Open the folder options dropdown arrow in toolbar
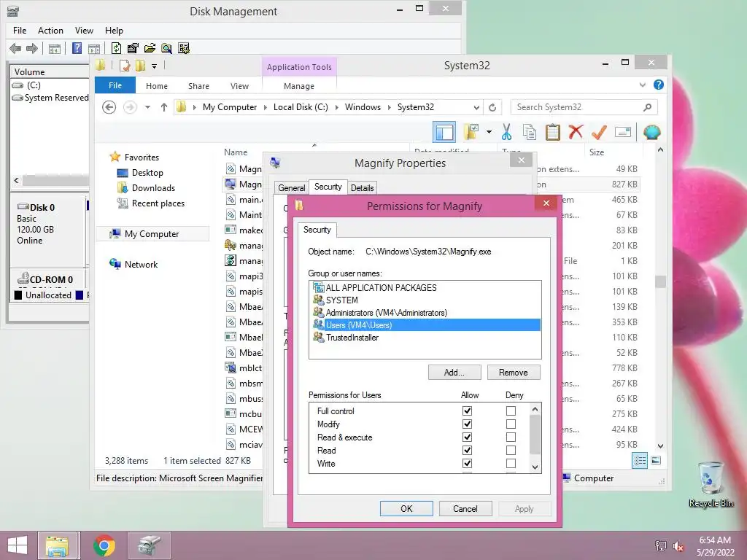The height and width of the screenshot is (560, 747). click(489, 132)
